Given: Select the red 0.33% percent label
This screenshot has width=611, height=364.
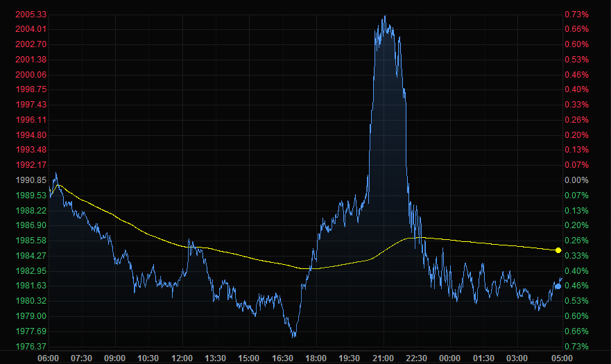Looking at the screenshot, I should point(577,105).
